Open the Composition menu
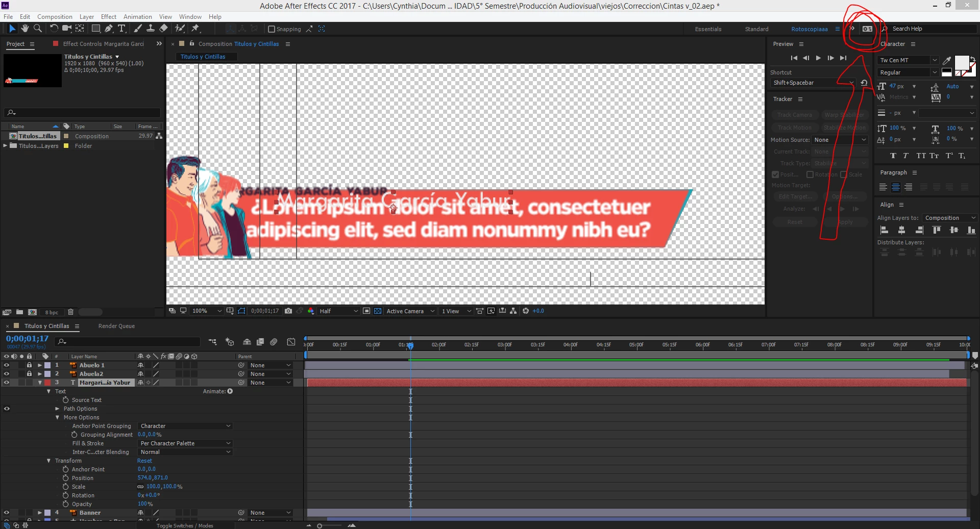 click(55, 17)
